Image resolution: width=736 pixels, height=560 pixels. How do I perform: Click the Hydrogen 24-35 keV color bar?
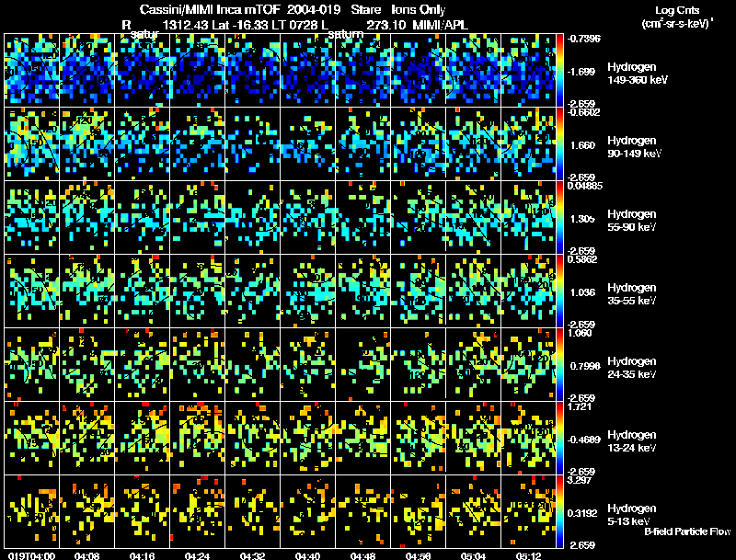pos(560,365)
